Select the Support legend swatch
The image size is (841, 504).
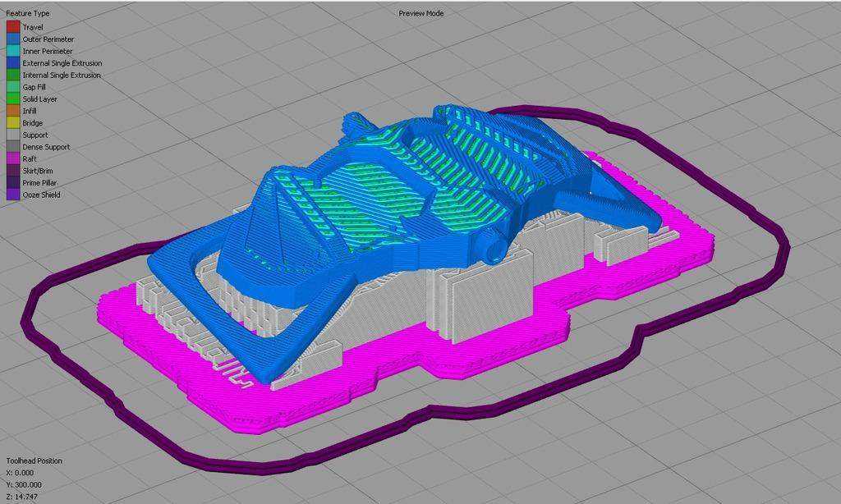pyautogui.click(x=13, y=135)
